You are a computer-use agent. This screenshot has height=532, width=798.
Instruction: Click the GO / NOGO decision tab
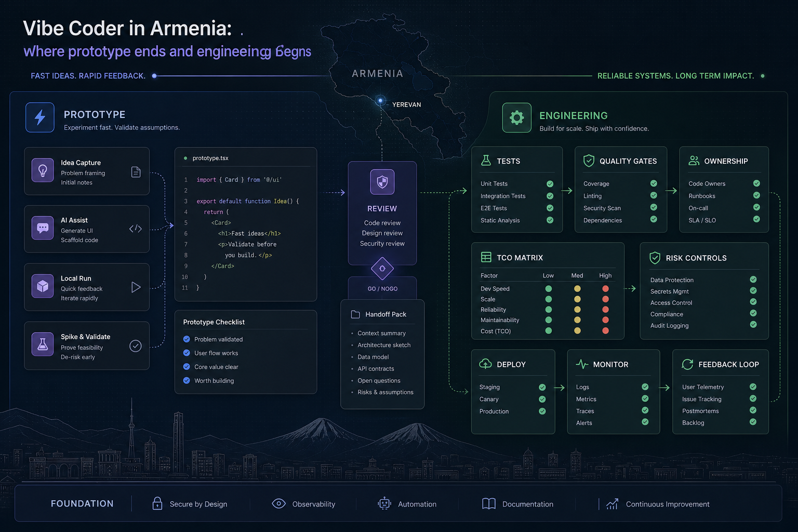point(382,289)
